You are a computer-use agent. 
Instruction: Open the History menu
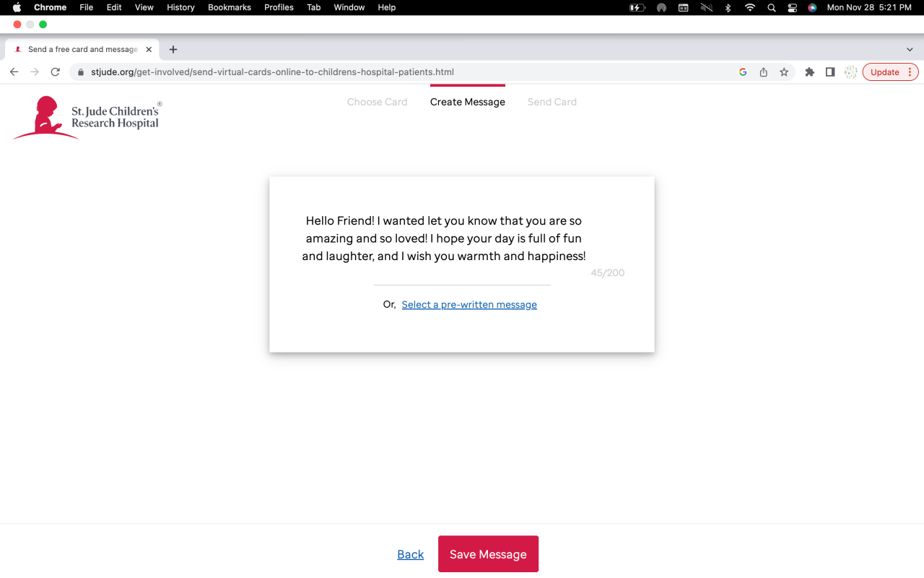click(x=180, y=7)
